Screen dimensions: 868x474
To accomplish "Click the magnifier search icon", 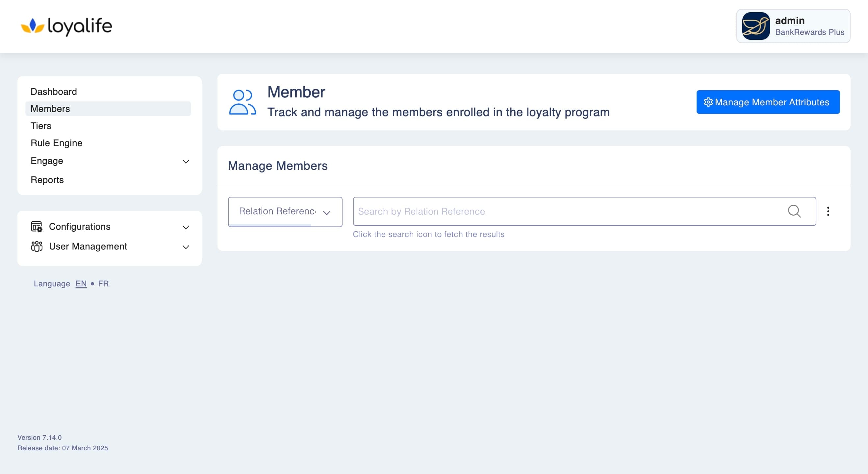I will pos(794,211).
